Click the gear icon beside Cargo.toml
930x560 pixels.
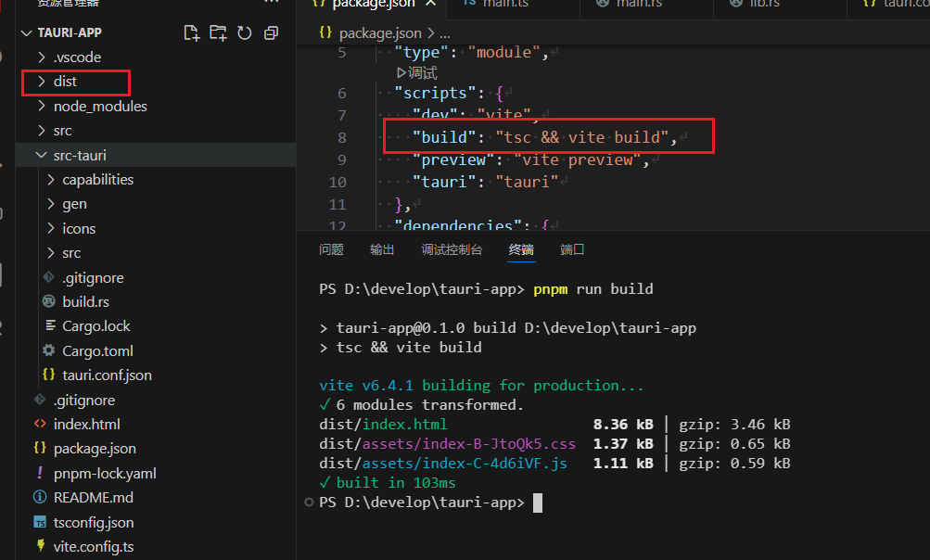click(x=48, y=350)
